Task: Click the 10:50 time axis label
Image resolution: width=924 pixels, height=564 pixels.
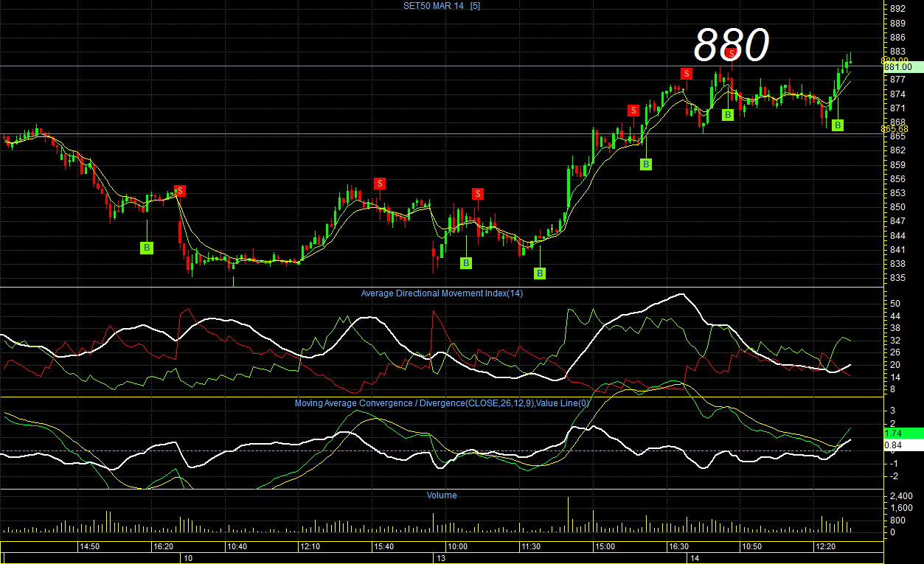Action: [x=751, y=546]
